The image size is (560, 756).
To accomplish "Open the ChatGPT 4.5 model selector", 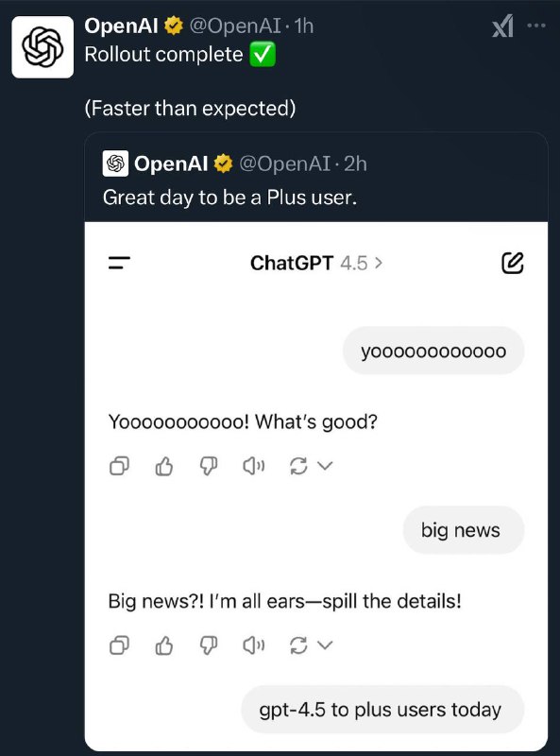I will click(x=316, y=264).
